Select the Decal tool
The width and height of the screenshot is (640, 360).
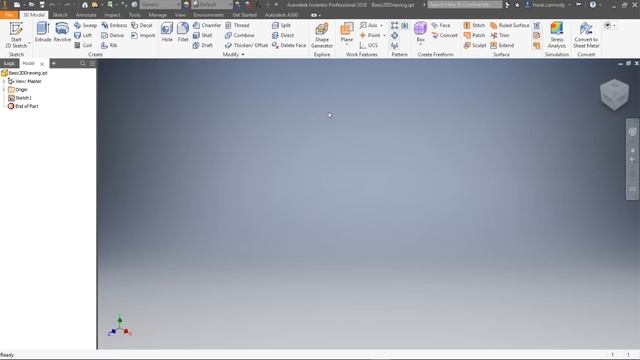coord(142,25)
